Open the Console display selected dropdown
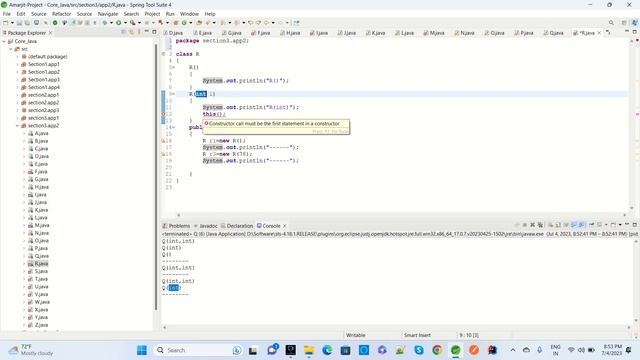Viewport: 640px width, 360px height. 606,224
